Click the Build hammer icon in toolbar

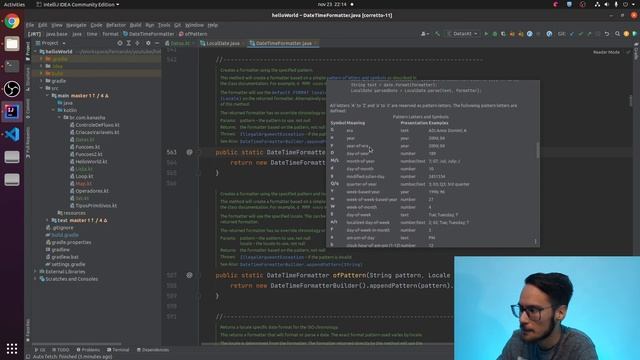[437, 34]
